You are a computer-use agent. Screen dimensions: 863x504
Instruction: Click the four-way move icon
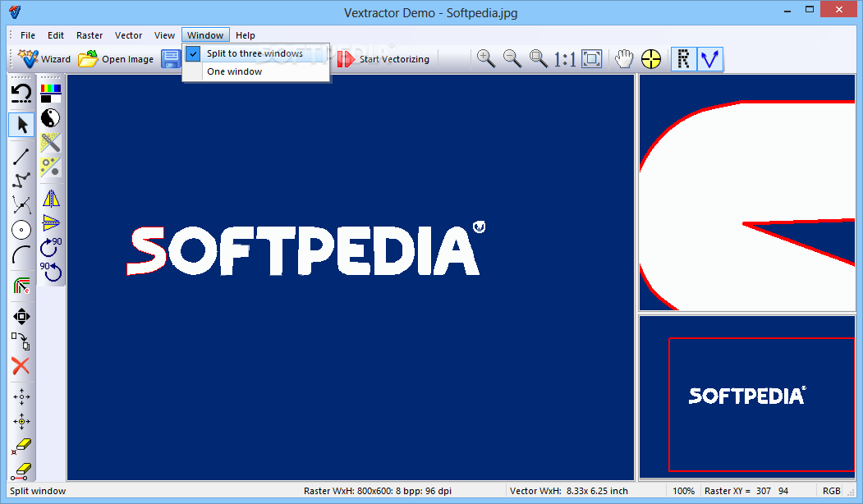coord(21,316)
